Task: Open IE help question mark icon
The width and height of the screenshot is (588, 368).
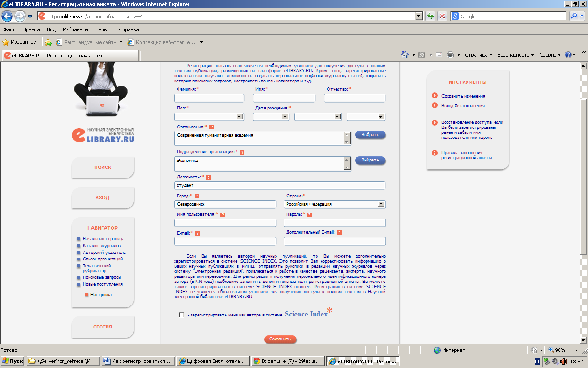Action: (568, 55)
